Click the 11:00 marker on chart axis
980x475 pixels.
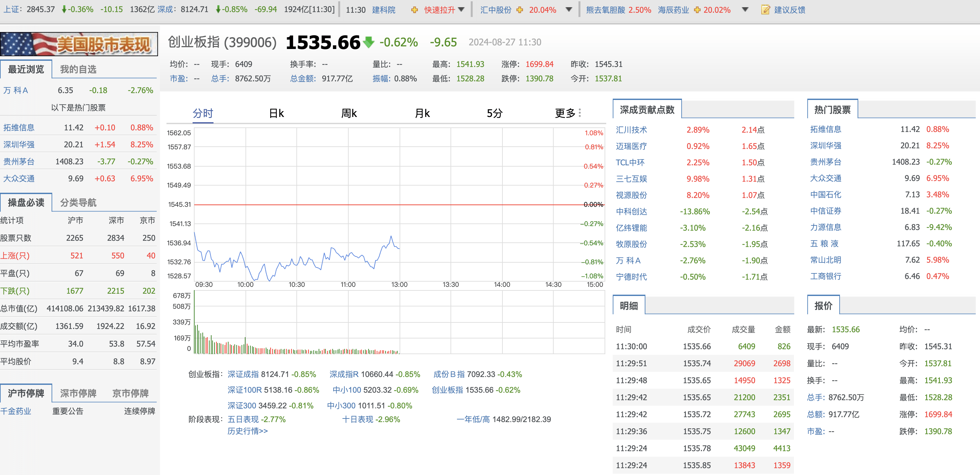click(x=348, y=285)
